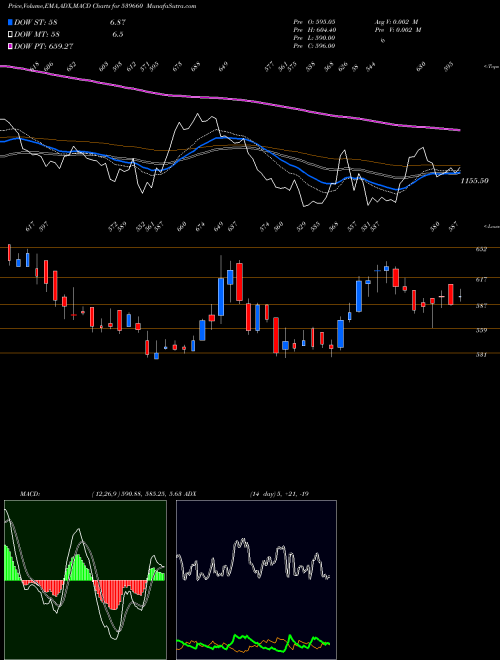Click the Pre V volume reading
Image resolution: width=500 pixels, height=660 pixels.
tap(398, 30)
